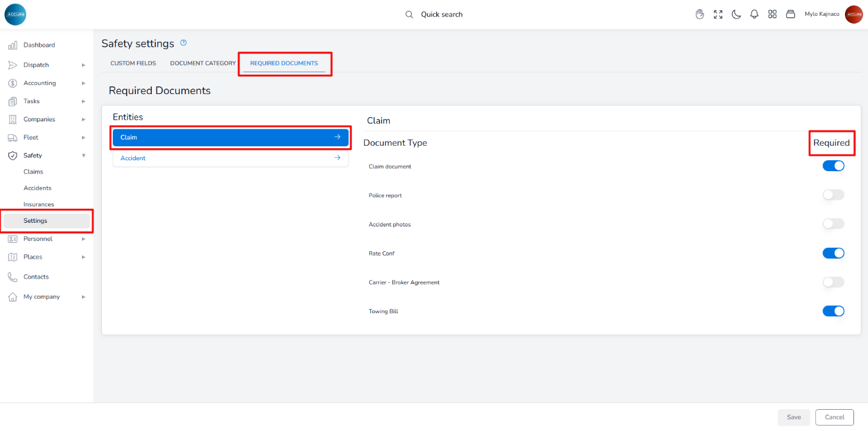The width and height of the screenshot is (868, 431).
Task: Click the Accurs logo in top-left
Action: click(x=15, y=14)
